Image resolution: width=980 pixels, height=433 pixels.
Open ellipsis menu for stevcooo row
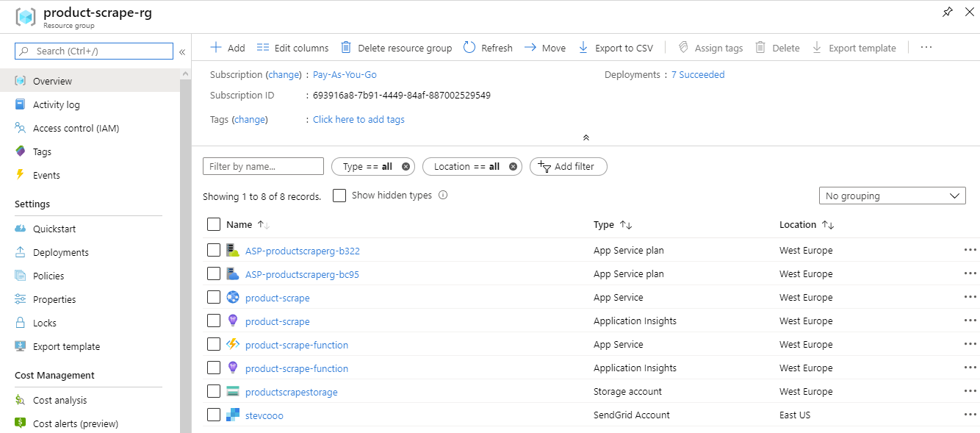(970, 415)
